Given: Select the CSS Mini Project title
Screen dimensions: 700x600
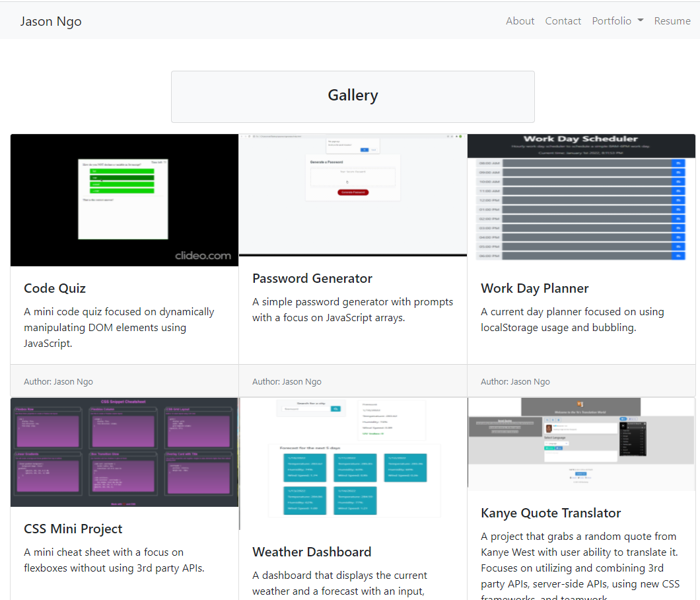Looking at the screenshot, I should pos(73,529).
